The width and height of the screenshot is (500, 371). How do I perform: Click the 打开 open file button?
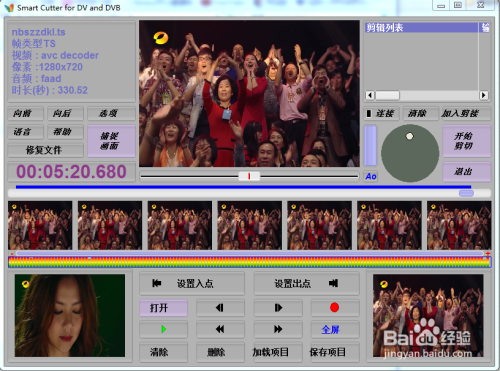163,308
